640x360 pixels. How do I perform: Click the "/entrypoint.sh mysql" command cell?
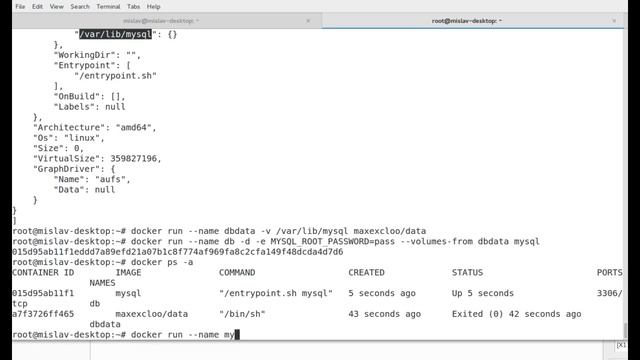276,293
